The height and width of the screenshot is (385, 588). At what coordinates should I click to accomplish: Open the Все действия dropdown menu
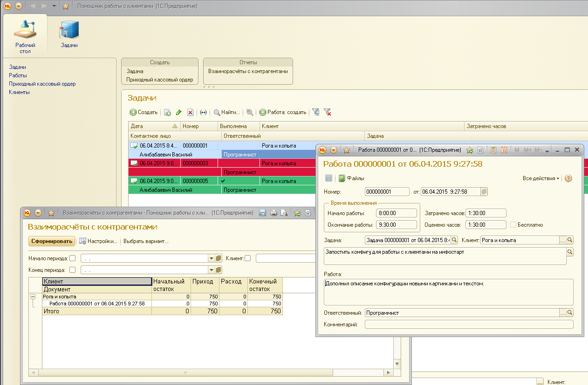(540, 178)
